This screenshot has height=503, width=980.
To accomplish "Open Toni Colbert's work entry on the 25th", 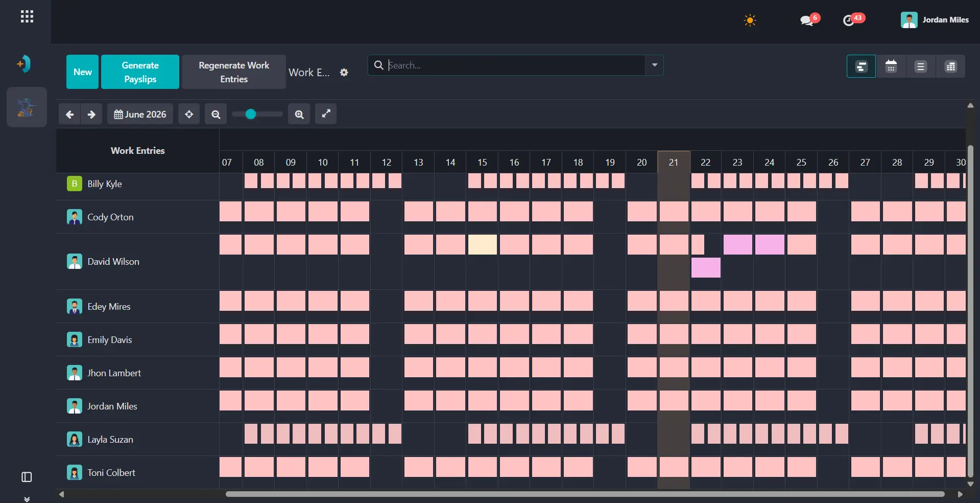I will (801, 467).
